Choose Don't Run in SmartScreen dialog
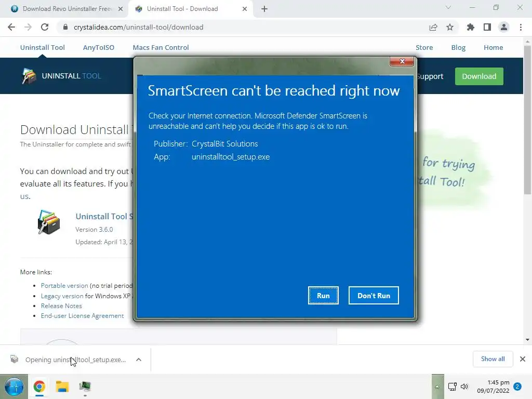 click(374, 296)
